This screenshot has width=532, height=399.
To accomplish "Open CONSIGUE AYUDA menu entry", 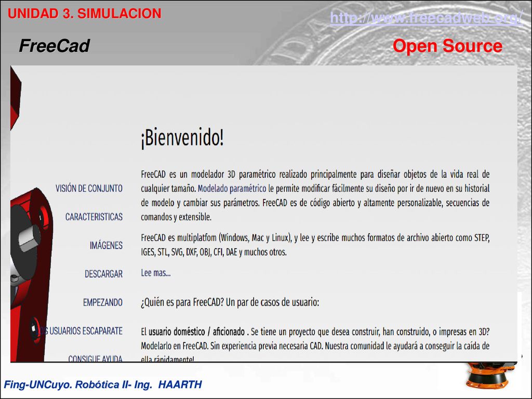I will pyautogui.click(x=96, y=358).
